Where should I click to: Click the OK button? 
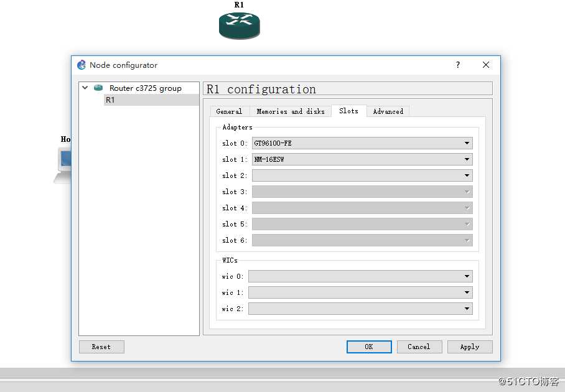pyautogui.click(x=369, y=347)
